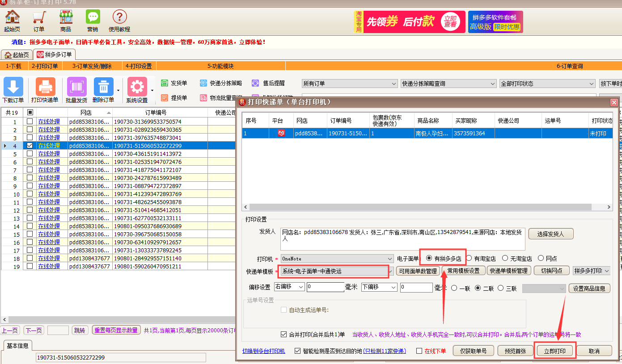Screen dimensions: 622x364
Task: Open the 全部打印状态 dropdown
Action: (x=547, y=84)
